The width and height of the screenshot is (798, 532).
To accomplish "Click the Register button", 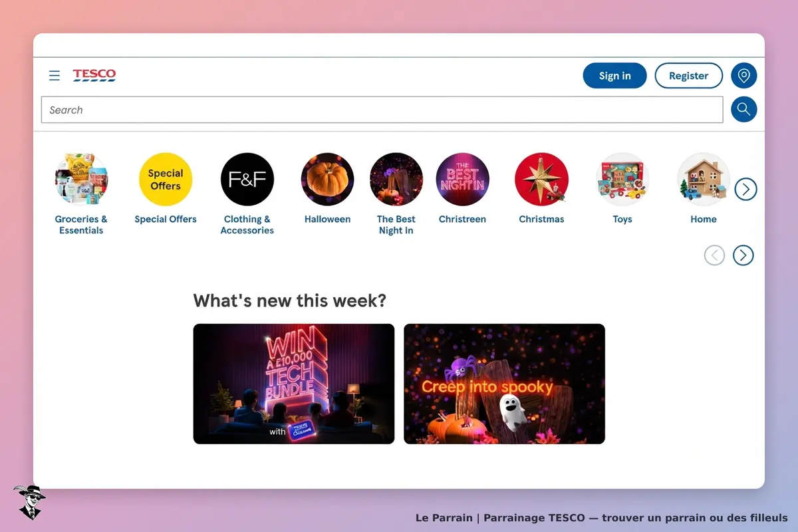I will point(689,76).
